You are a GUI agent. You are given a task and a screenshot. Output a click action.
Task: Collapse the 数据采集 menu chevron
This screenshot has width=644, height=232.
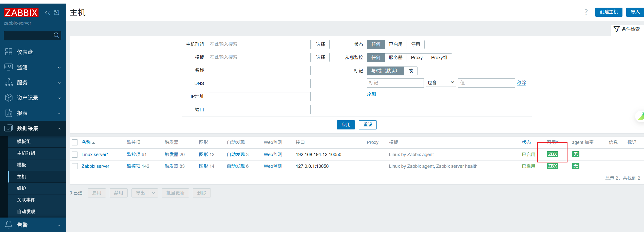point(59,128)
